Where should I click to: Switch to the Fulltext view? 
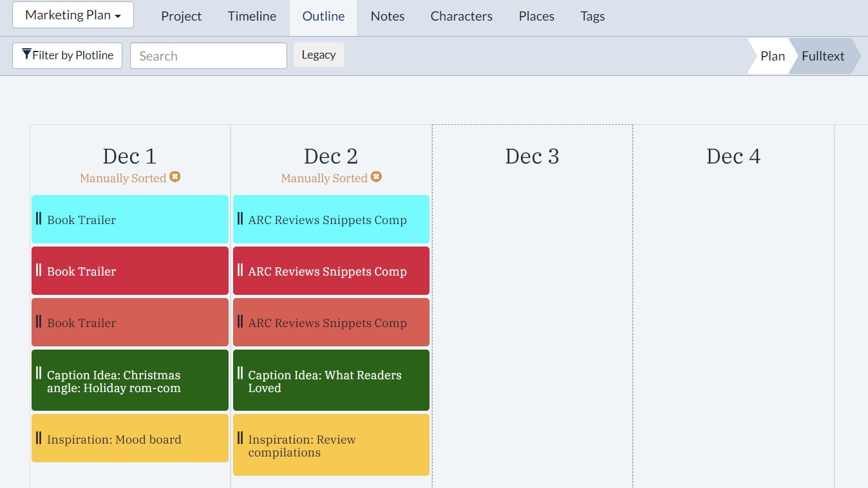823,56
